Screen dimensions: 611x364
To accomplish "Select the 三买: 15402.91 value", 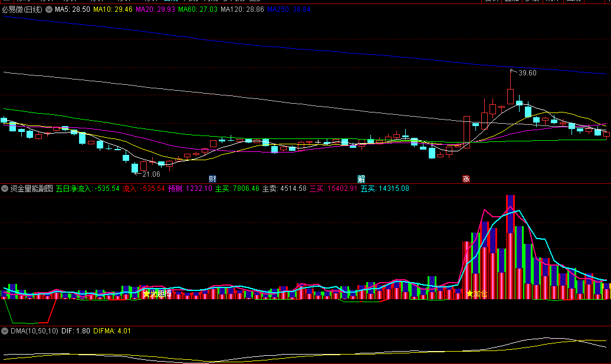I will 334,189.
